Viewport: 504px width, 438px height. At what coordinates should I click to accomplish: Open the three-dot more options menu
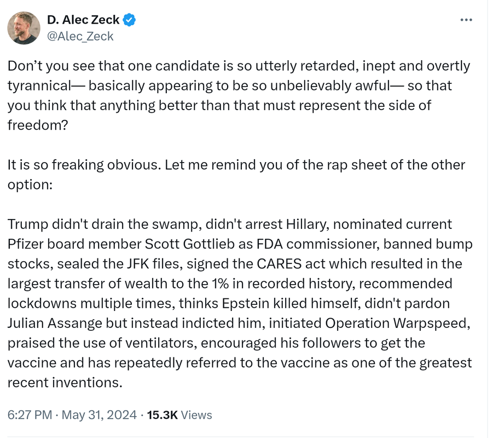click(x=466, y=20)
